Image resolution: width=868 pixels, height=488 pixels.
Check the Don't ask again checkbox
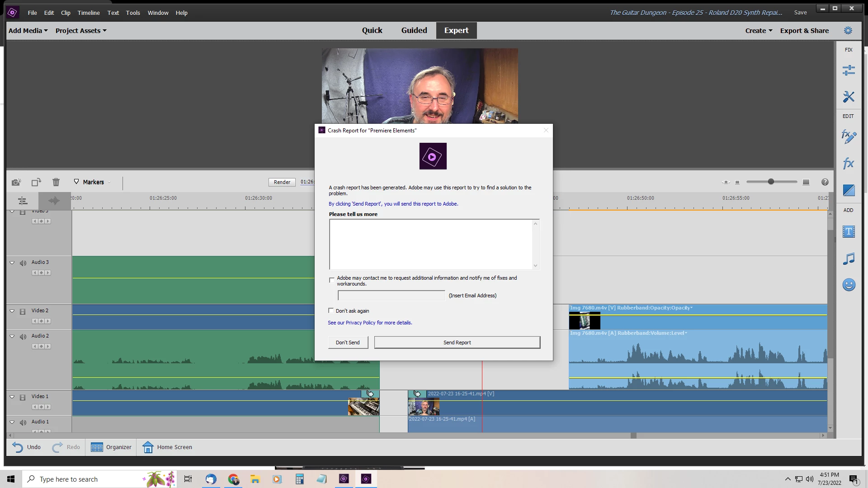[x=331, y=310]
